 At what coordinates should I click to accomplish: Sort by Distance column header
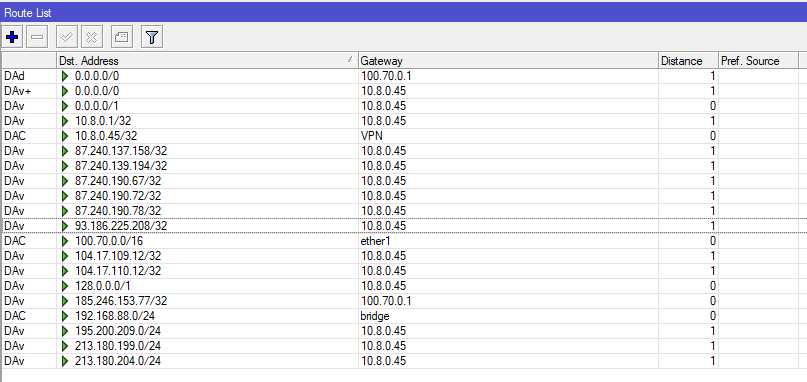tap(688, 61)
